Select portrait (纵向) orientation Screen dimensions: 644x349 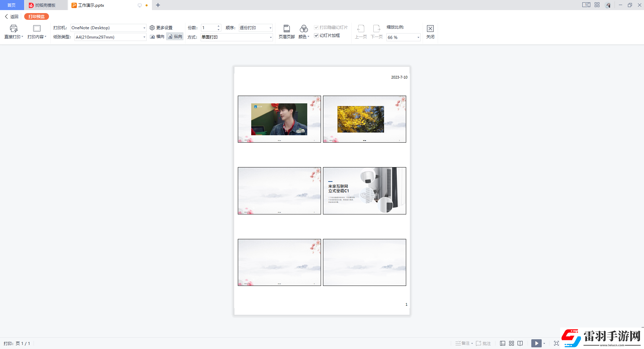click(175, 37)
